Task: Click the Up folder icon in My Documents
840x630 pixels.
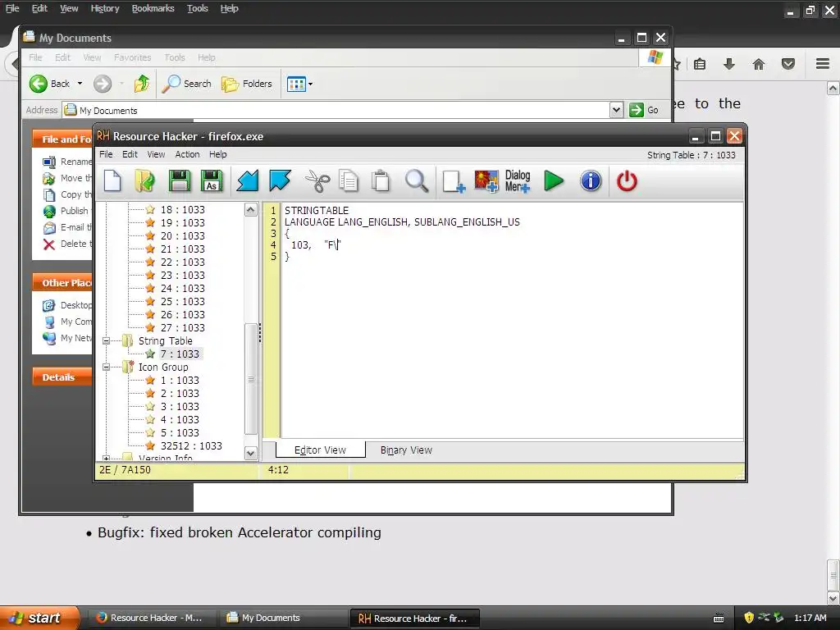Action: pos(142,84)
